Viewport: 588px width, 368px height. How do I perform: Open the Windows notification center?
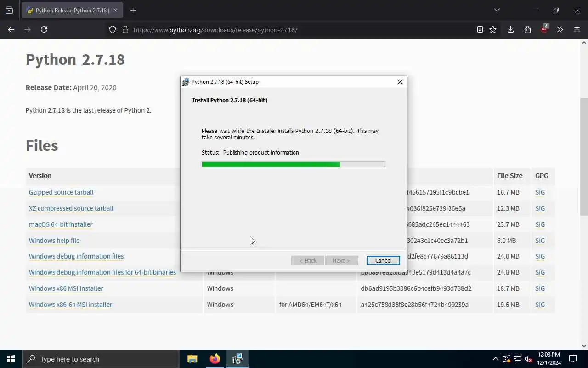click(x=573, y=359)
